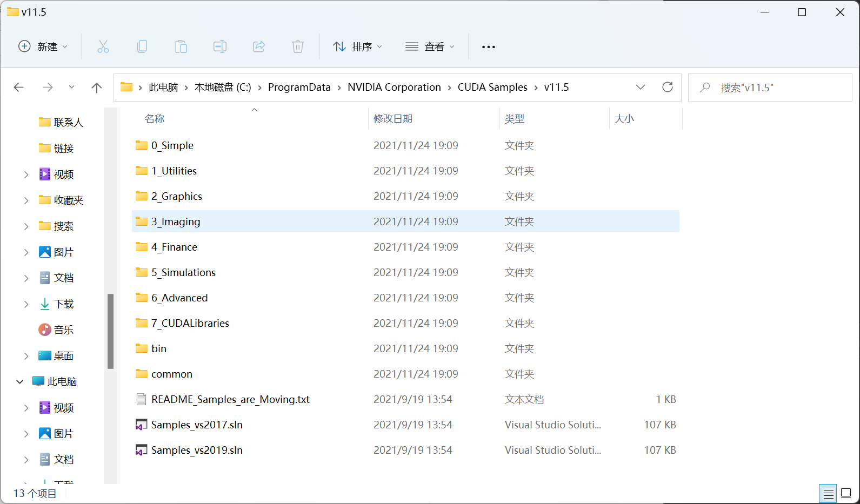Select the 6_Advanced folder
Screen dimensions: 860x504
point(179,298)
